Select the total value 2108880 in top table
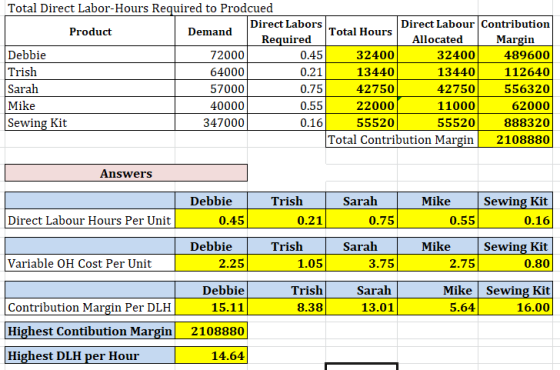This screenshot has width=560, height=370. click(515, 139)
